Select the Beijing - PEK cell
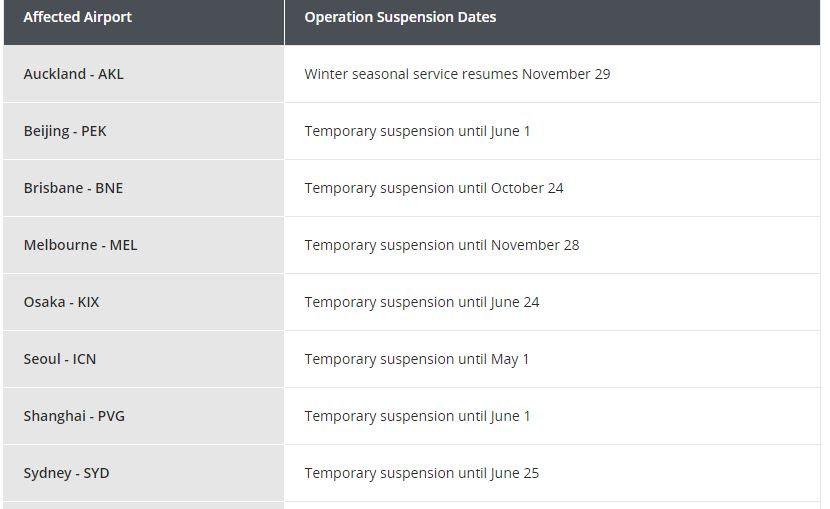This screenshot has width=830, height=509. click(143, 131)
